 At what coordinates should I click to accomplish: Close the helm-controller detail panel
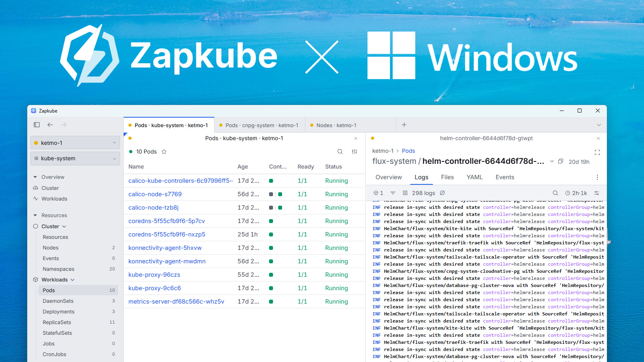598,139
